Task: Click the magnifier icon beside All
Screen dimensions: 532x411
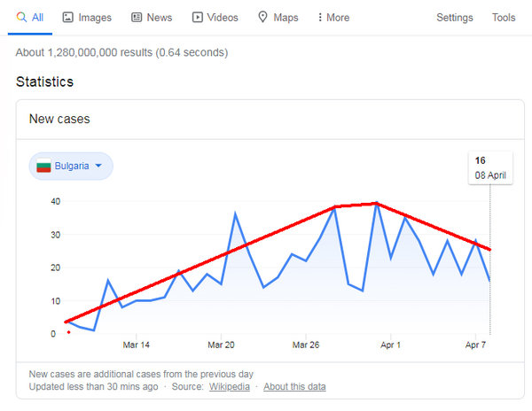Action: coord(21,17)
